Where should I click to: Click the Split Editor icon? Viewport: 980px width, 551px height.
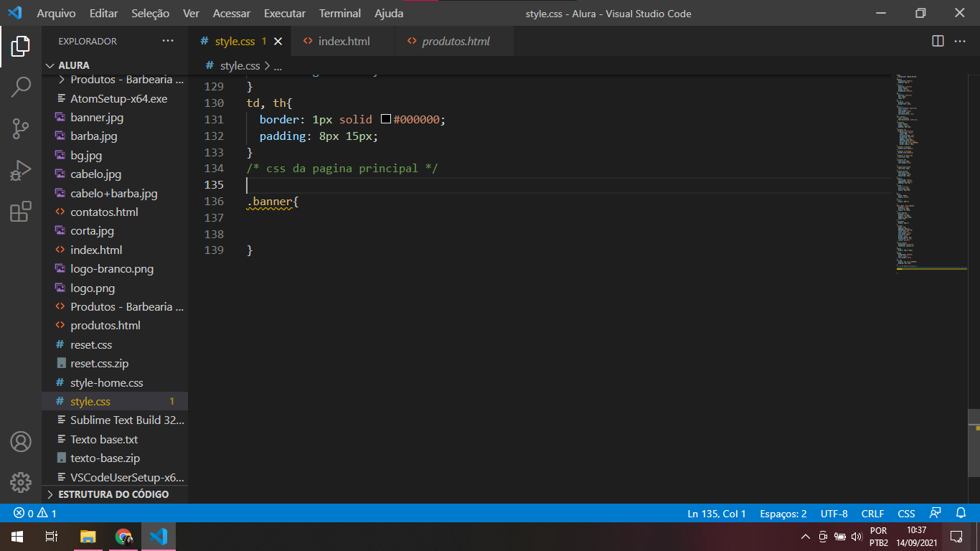(x=938, y=41)
